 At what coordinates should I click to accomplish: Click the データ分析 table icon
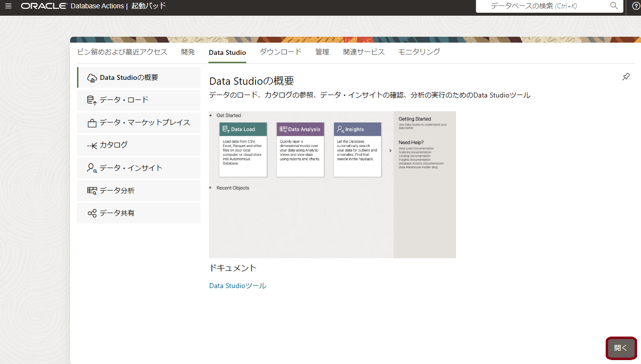pyautogui.click(x=92, y=191)
